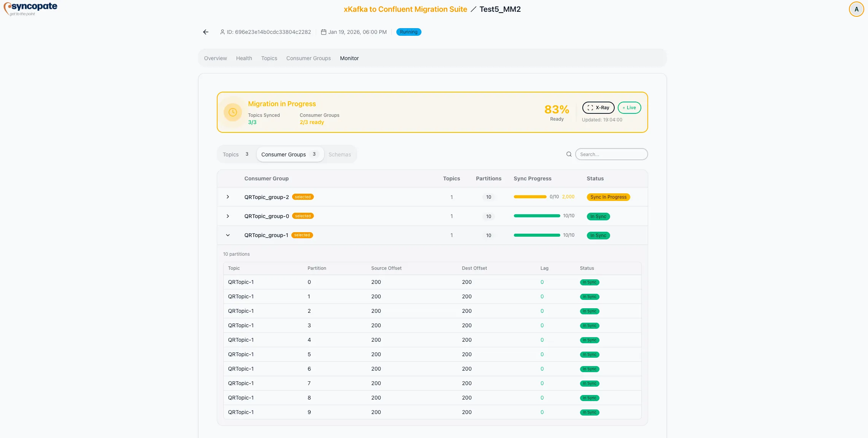Click the person icon next to the ID
This screenshot has height=438, width=868.
pos(222,32)
